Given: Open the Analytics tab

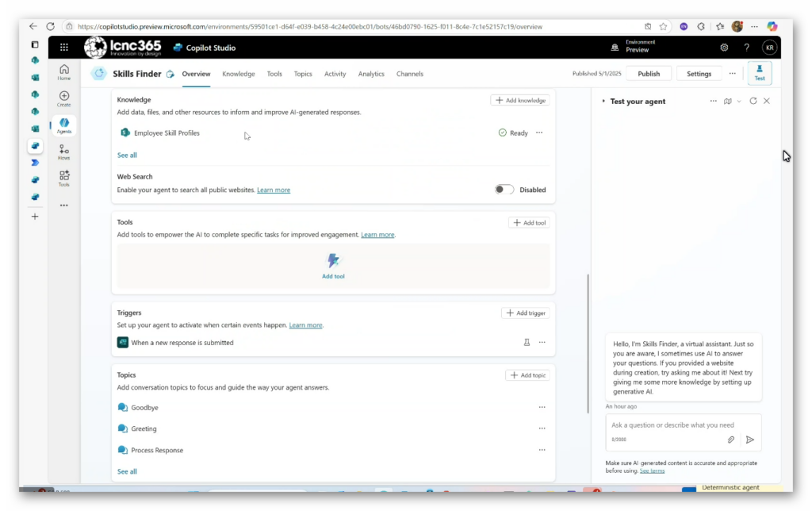Looking at the screenshot, I should tap(371, 74).
